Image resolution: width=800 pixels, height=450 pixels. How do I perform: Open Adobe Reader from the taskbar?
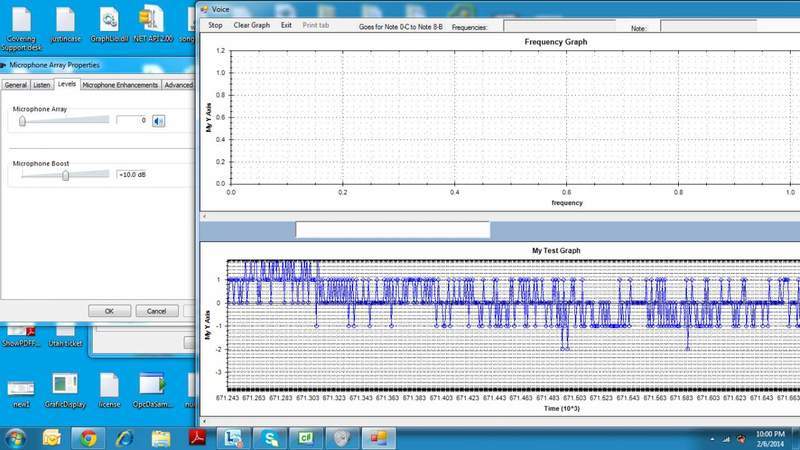point(197,437)
